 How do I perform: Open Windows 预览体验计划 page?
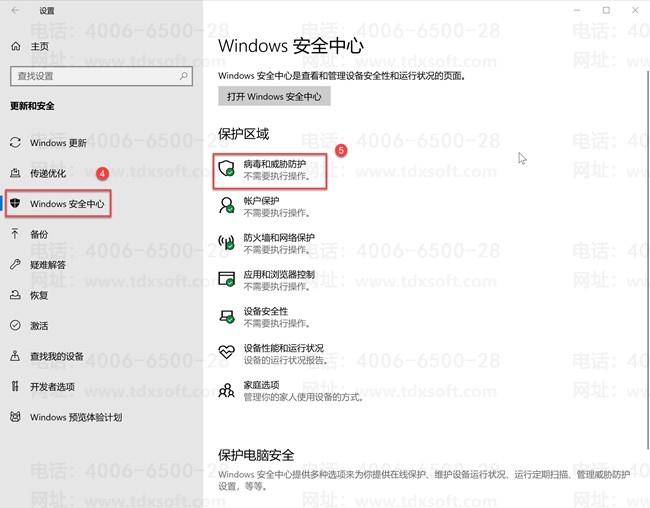pos(76,417)
